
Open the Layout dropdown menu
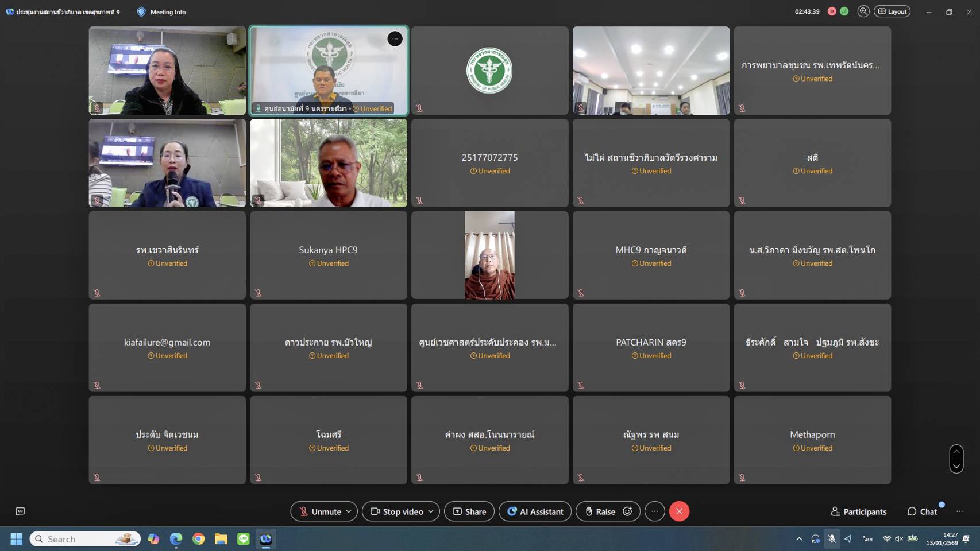(892, 11)
